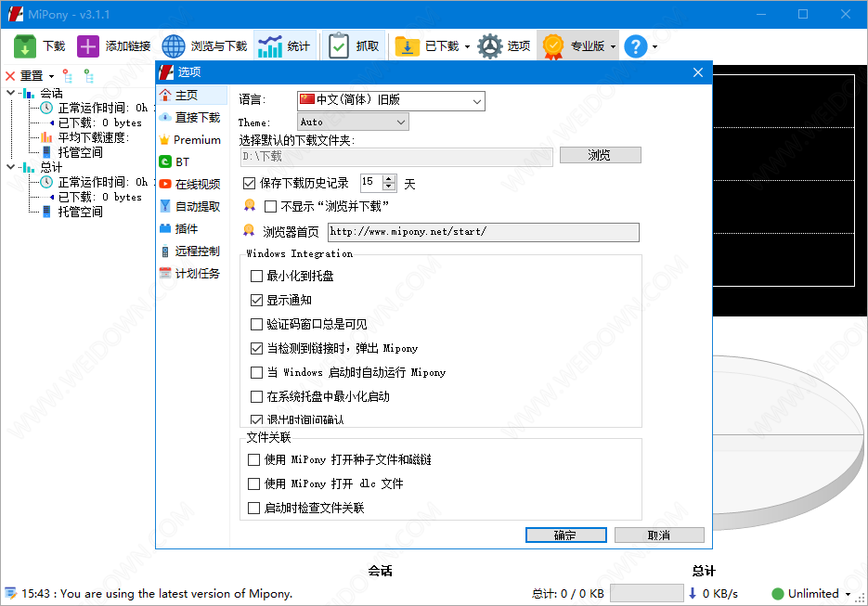Click the status bar log notes icon
The height and width of the screenshot is (606, 868).
[10, 593]
